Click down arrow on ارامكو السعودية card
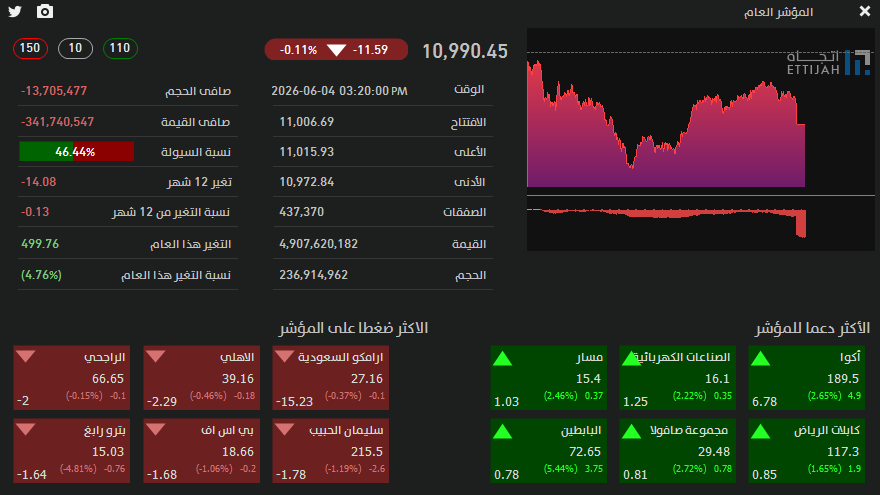The image size is (880, 495). tap(285, 356)
